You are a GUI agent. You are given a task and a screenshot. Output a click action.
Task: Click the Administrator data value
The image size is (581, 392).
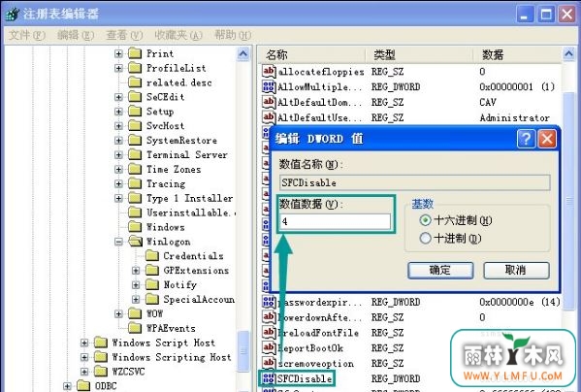tap(515, 117)
